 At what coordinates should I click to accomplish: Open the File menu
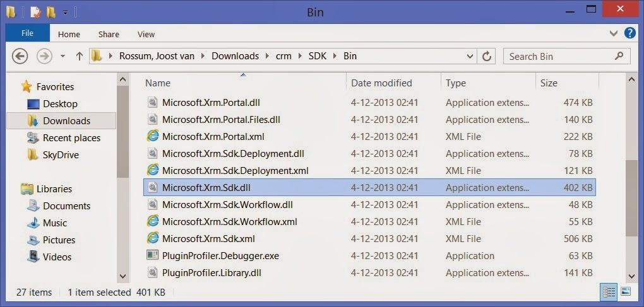(27, 33)
